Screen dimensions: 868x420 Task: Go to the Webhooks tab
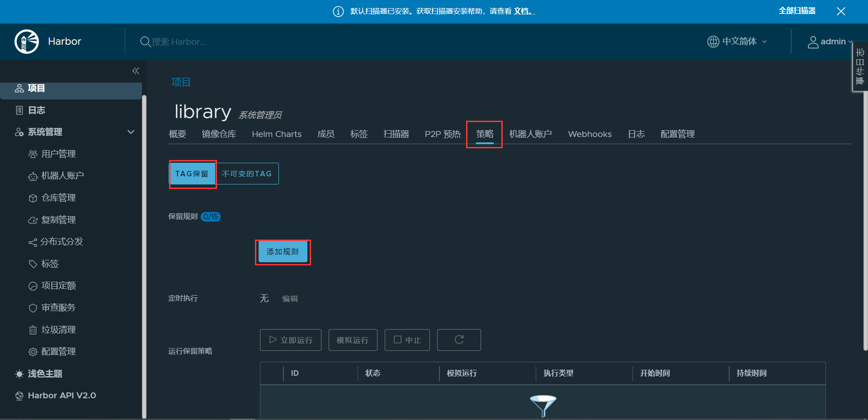coord(590,134)
